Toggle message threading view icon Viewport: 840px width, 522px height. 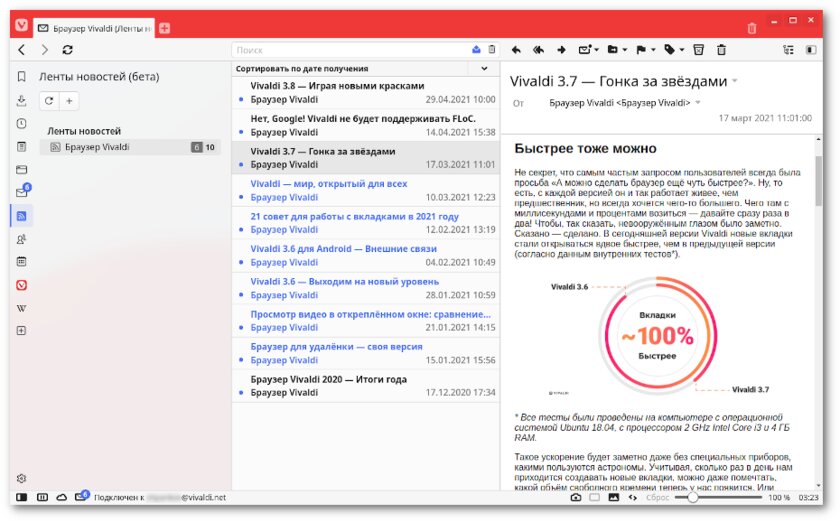coord(788,50)
